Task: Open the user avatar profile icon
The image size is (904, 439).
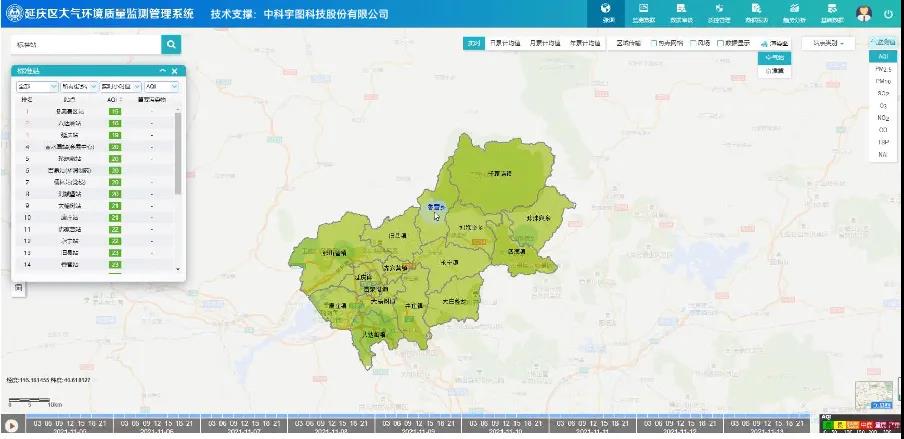Action: 864,13
